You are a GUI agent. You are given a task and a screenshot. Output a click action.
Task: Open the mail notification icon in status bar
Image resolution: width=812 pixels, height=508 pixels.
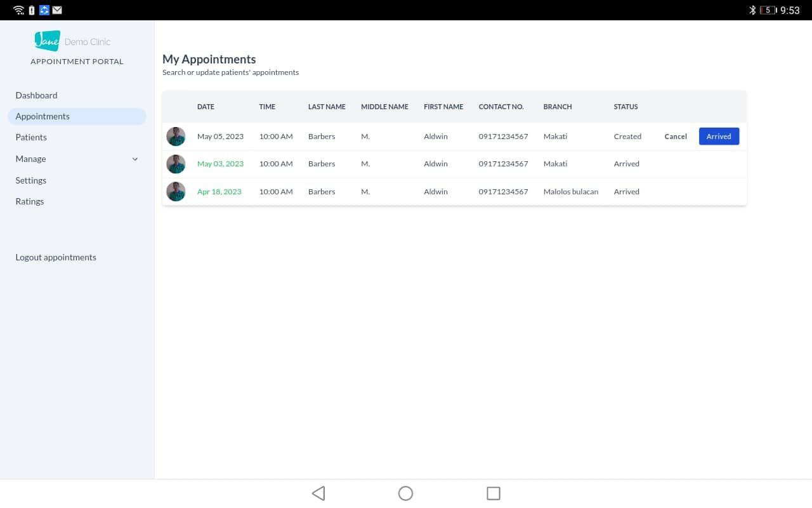[57, 10]
